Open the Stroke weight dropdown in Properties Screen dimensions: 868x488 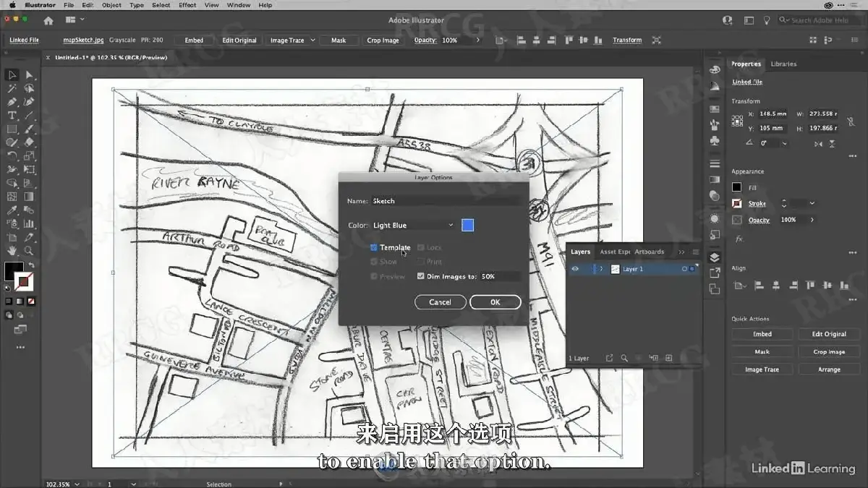(x=812, y=204)
